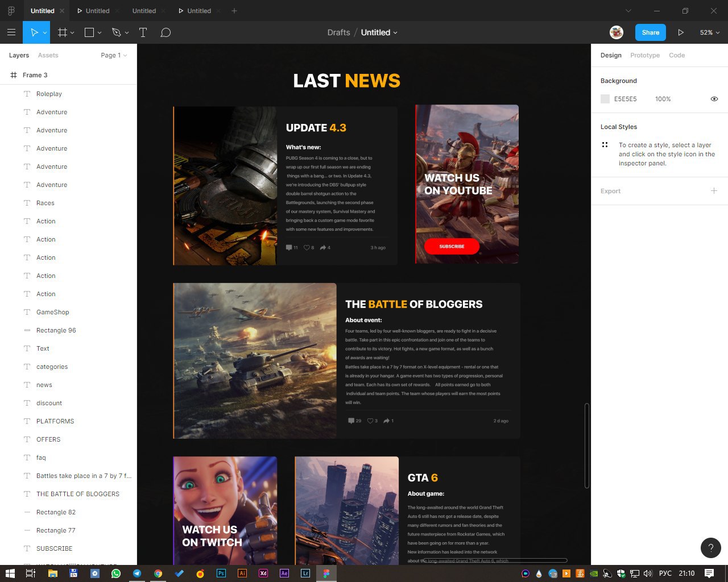Click the tank battle image on canvas
This screenshot has height=582, width=728.
pos(255,360)
